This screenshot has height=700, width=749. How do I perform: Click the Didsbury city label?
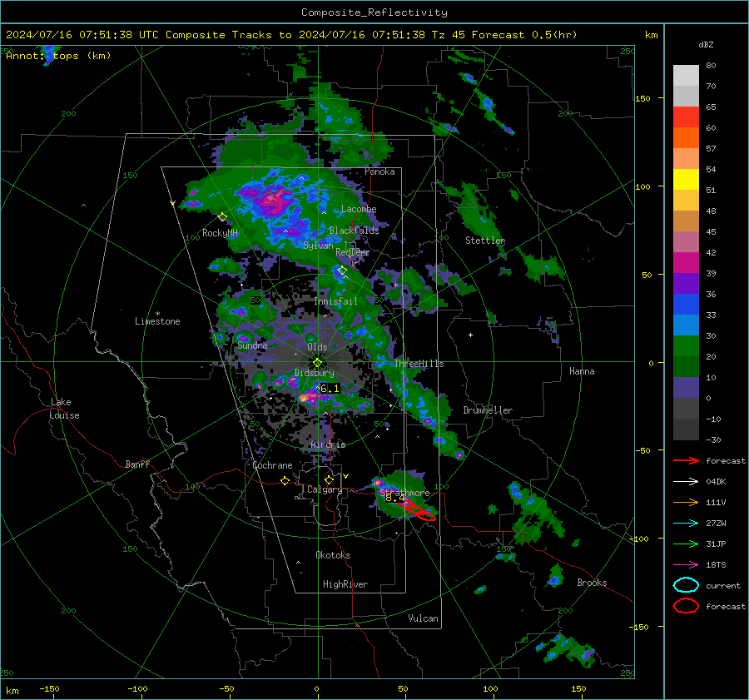tap(314, 373)
